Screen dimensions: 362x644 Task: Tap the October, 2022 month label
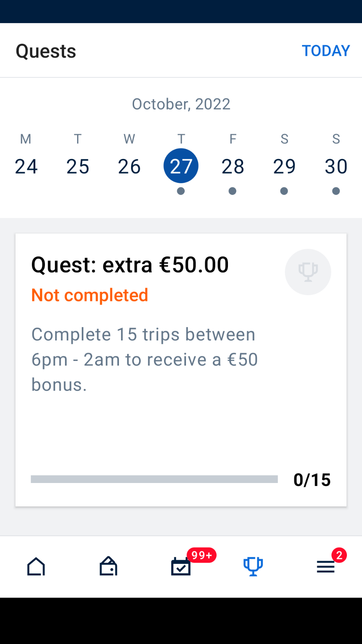[181, 104]
